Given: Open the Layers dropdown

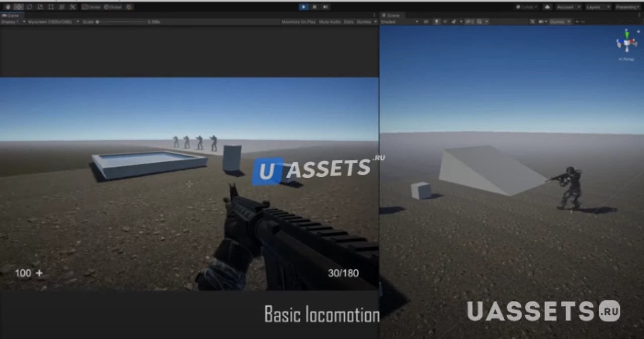Looking at the screenshot, I should [598, 7].
